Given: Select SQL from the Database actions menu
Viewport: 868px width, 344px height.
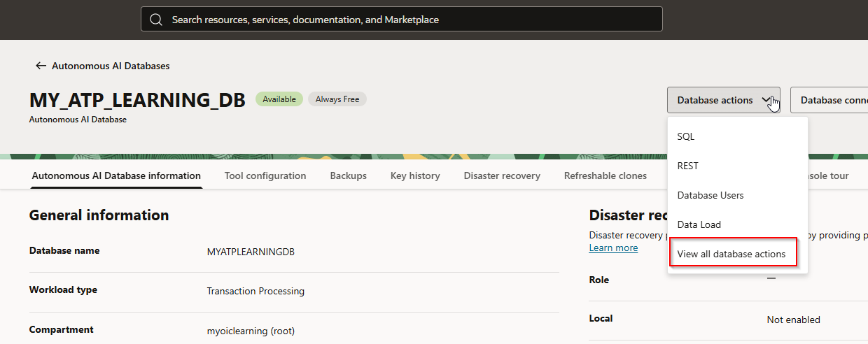Looking at the screenshot, I should pos(686,136).
